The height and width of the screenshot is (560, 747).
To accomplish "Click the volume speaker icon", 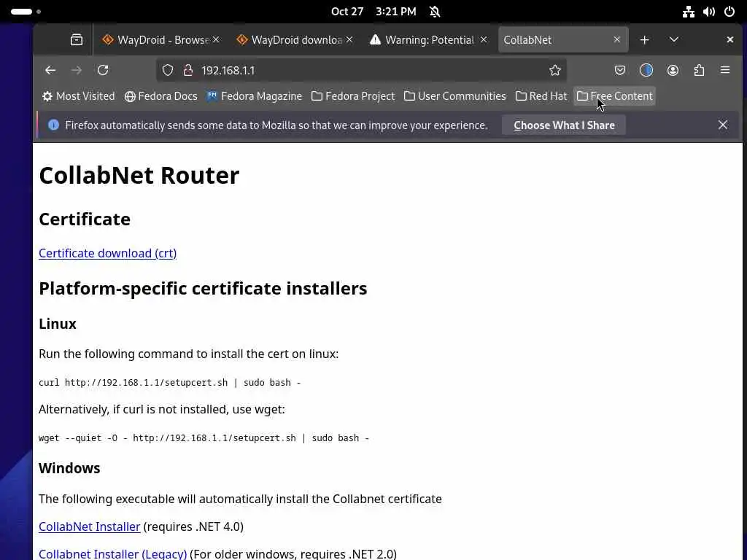I will pyautogui.click(x=709, y=12).
